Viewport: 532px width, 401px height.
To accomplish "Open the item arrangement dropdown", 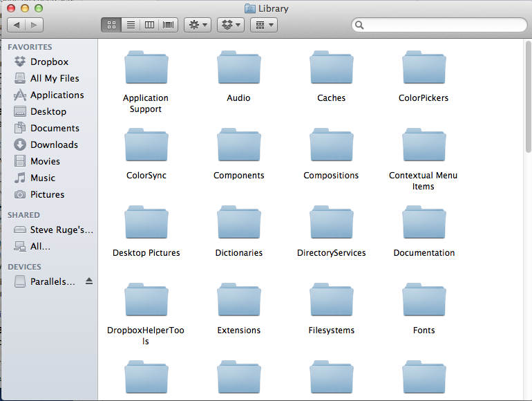I will click(263, 25).
